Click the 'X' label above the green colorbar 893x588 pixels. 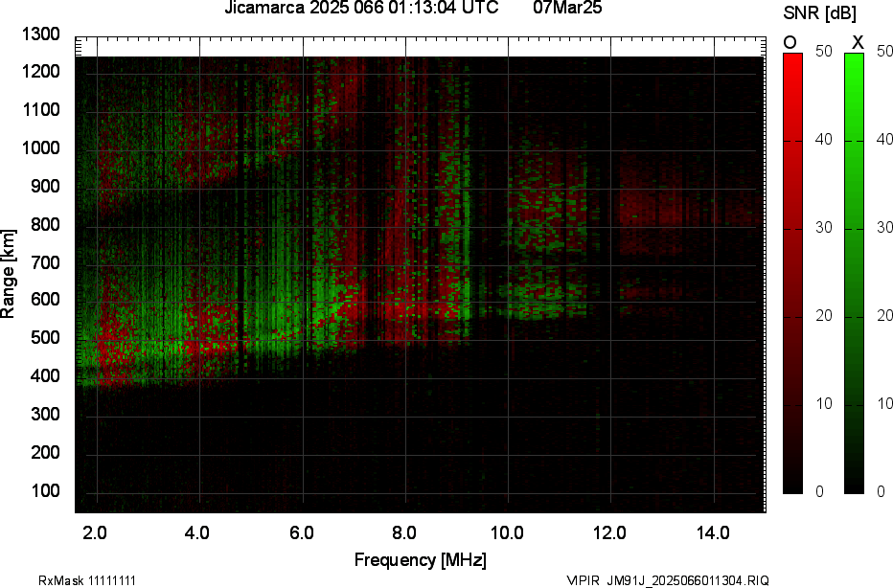click(858, 42)
